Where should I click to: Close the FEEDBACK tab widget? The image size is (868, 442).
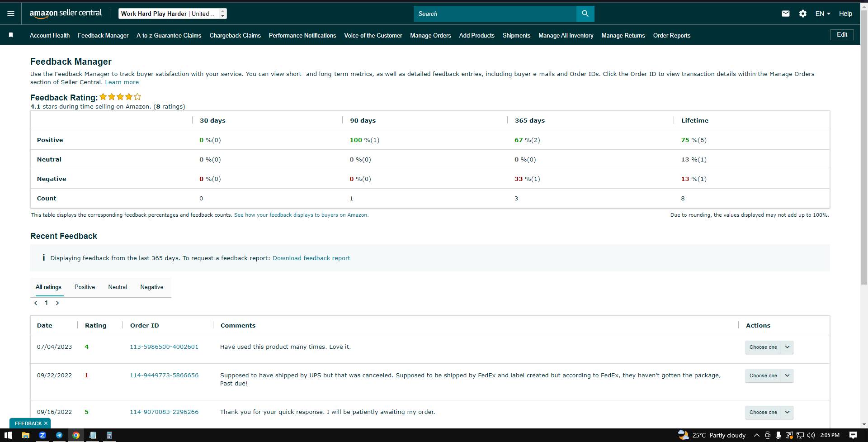click(46, 423)
